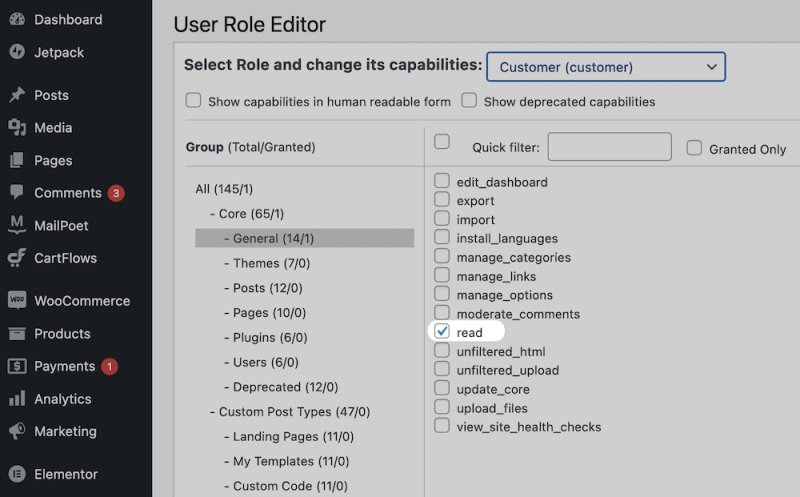This screenshot has width=800, height=497.
Task: Select the General (14/1) group
Action: (x=305, y=238)
